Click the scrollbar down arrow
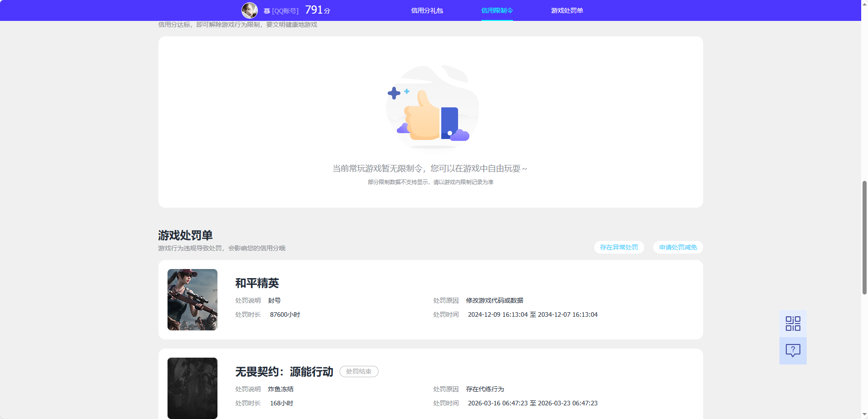The width and height of the screenshot is (868, 419). (x=864, y=414)
